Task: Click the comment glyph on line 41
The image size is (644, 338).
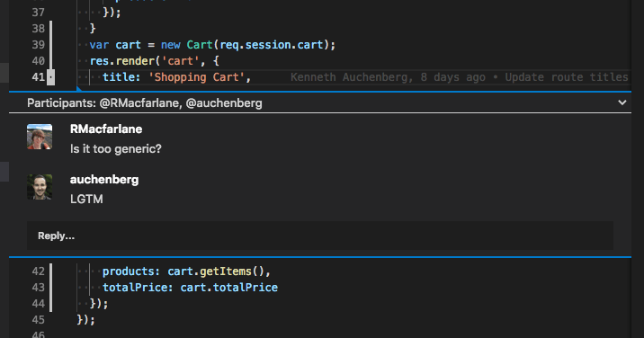Action: click(50, 76)
